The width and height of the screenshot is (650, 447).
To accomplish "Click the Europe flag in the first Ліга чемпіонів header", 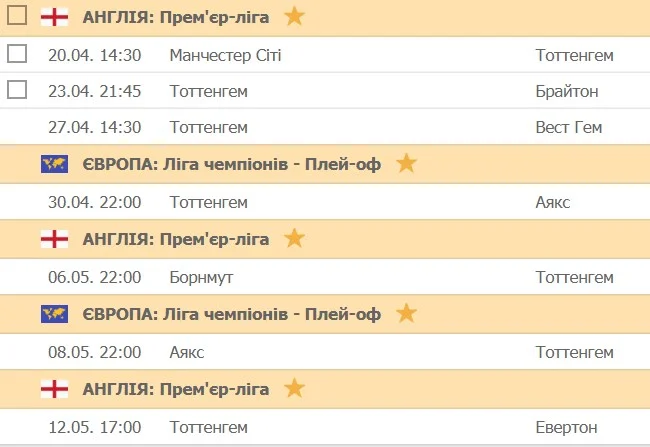I will coord(53,164).
